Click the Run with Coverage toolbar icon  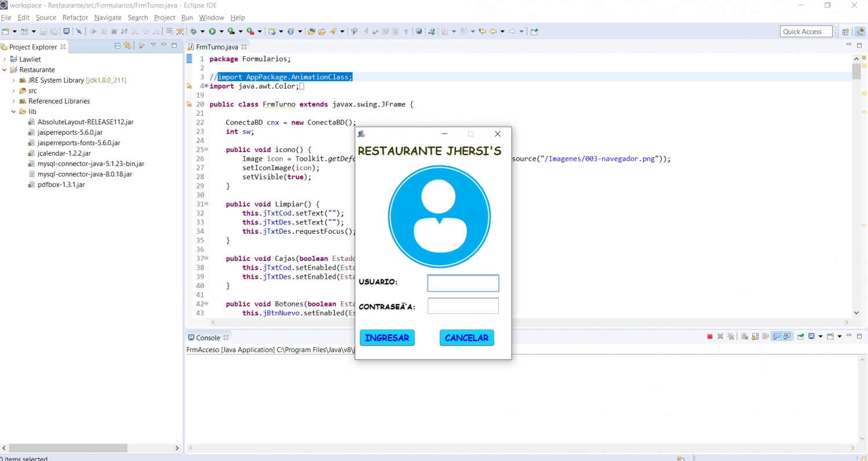click(x=231, y=31)
